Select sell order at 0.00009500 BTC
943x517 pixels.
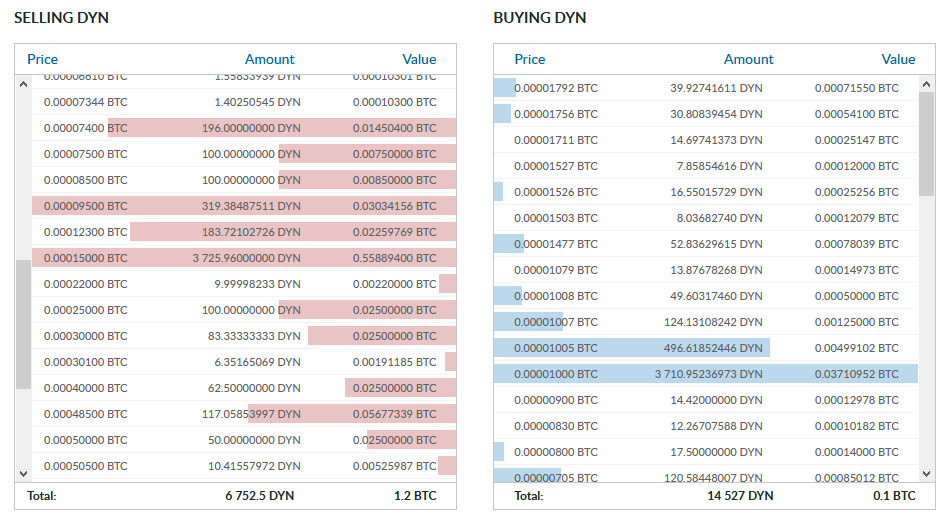[x=244, y=206]
